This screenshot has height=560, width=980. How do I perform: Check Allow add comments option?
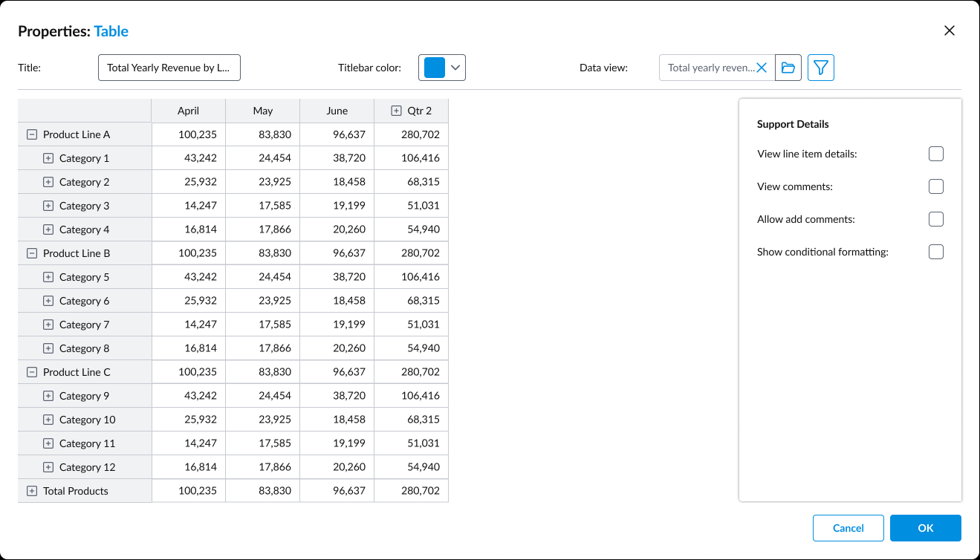935,219
